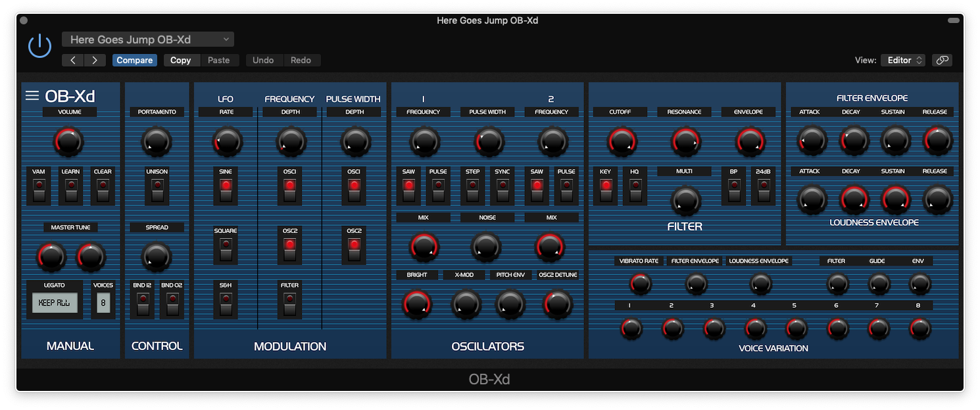Click the PITCH ENV knob
Image resolution: width=980 pixels, height=410 pixels.
(511, 304)
